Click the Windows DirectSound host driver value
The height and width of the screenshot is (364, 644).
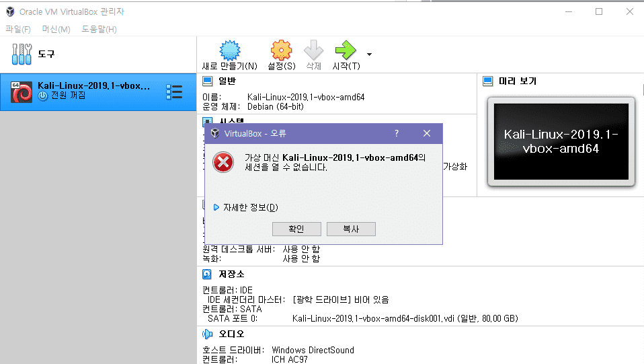313,350
